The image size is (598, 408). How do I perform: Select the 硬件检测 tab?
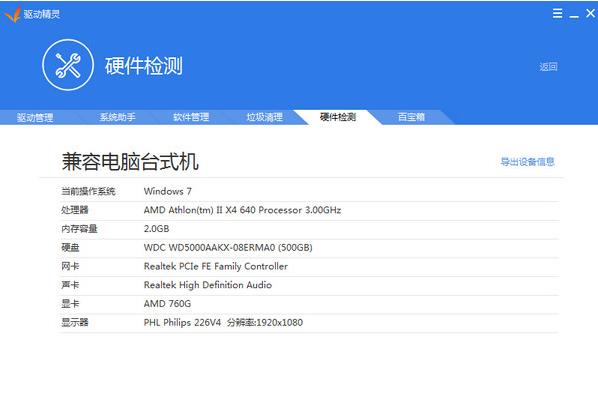[338, 117]
